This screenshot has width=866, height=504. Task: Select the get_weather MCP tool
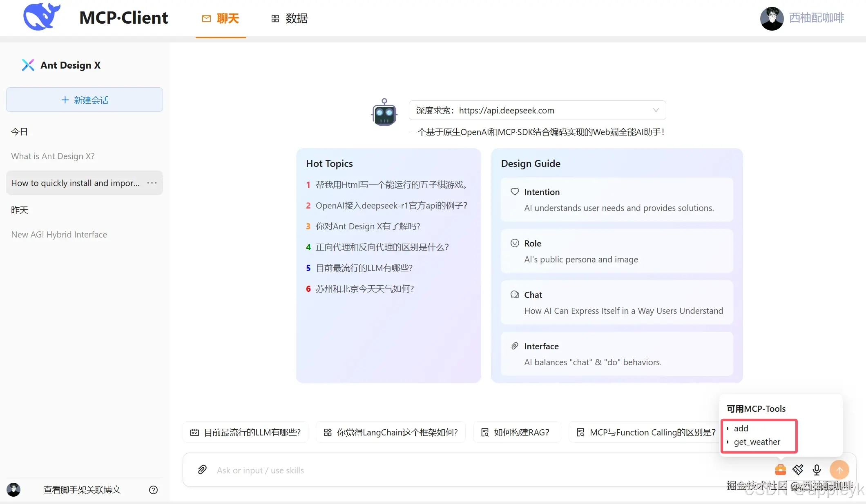click(757, 442)
